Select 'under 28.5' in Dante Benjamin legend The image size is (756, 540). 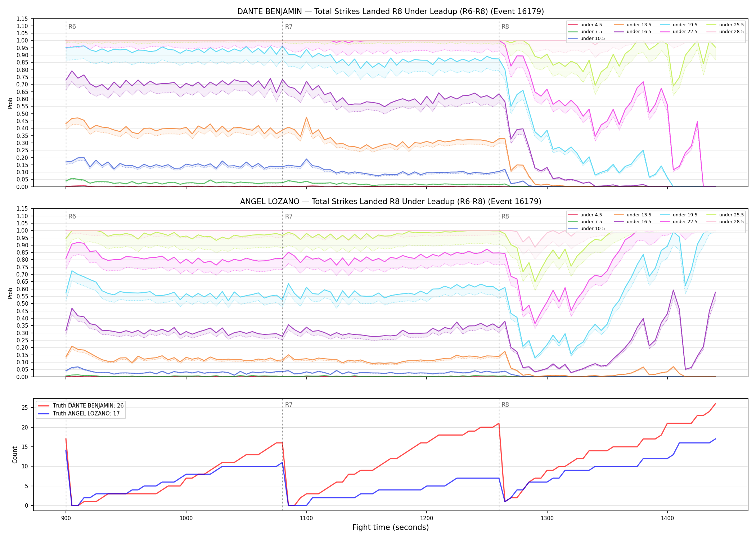(x=725, y=32)
